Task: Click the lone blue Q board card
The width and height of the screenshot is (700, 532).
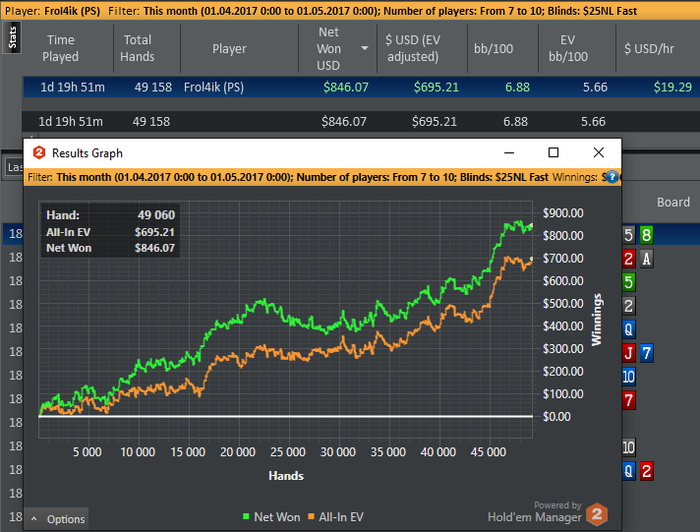Action: click(x=629, y=329)
